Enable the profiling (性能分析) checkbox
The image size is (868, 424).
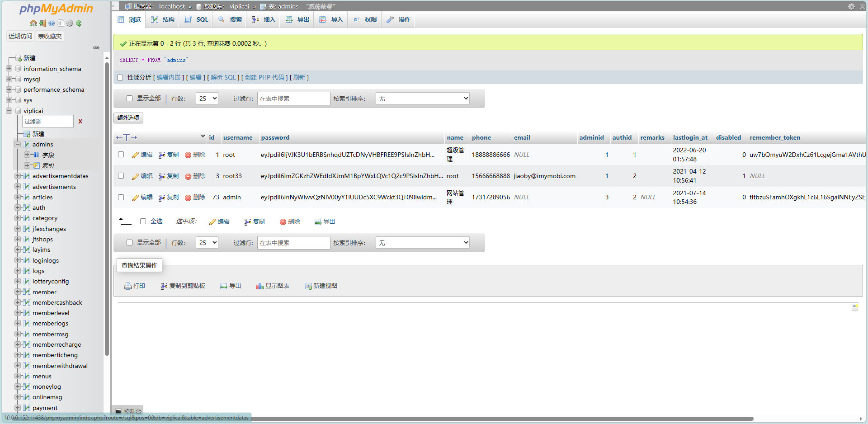pyautogui.click(x=120, y=78)
